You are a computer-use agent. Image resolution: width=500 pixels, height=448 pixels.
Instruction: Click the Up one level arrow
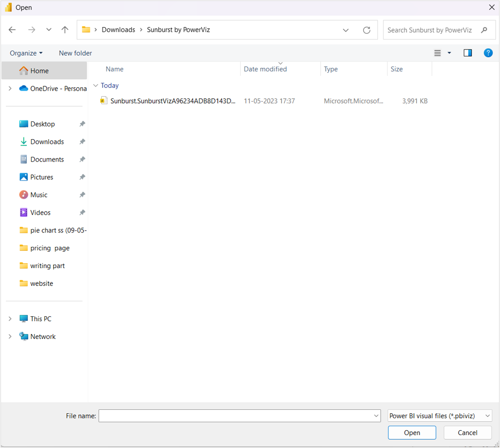[65, 30]
